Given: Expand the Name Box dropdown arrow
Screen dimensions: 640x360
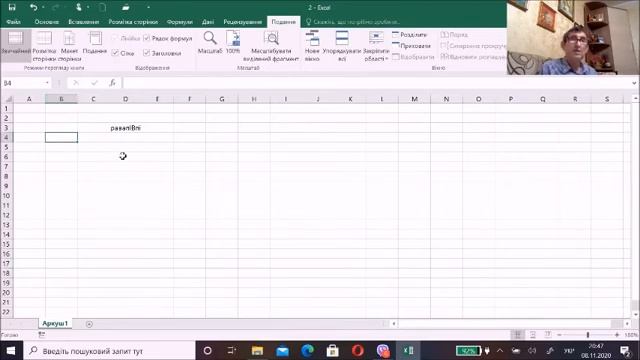Looking at the screenshot, I should click(x=47, y=83).
